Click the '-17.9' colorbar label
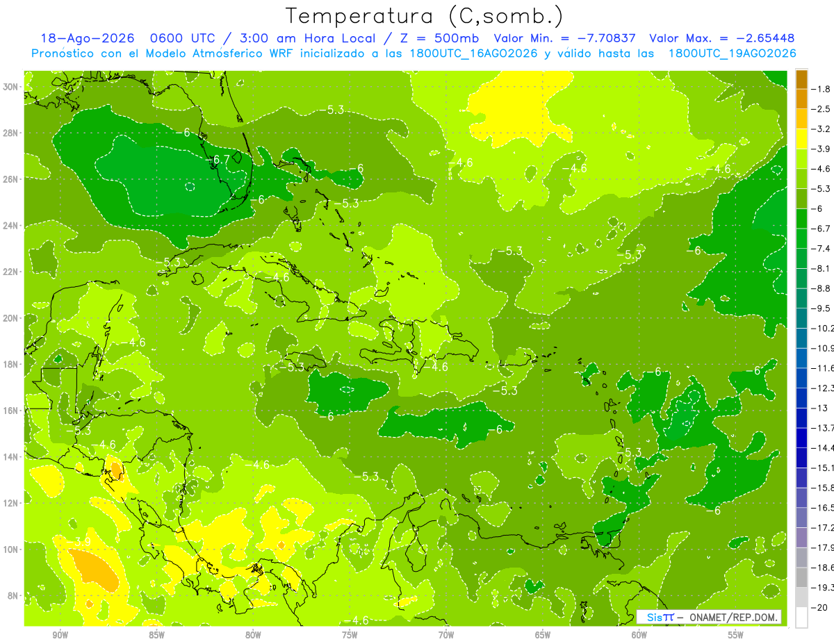 pos(823,547)
